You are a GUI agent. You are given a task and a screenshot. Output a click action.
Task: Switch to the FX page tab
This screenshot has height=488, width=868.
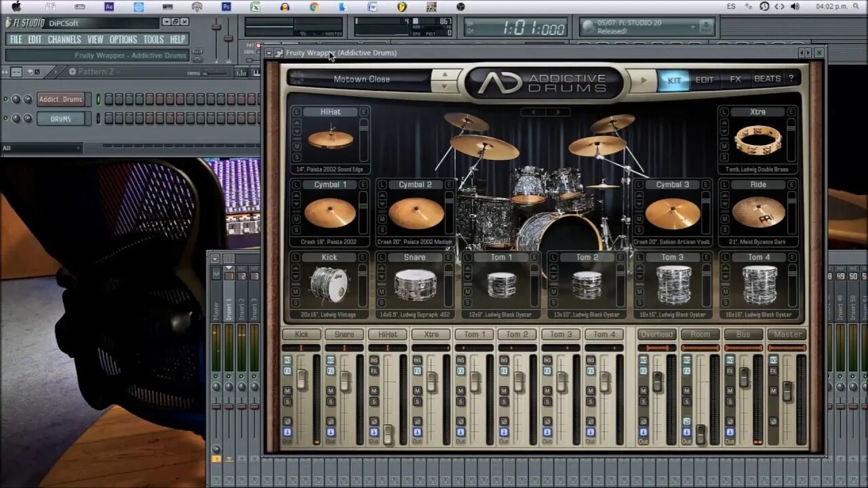735,79
